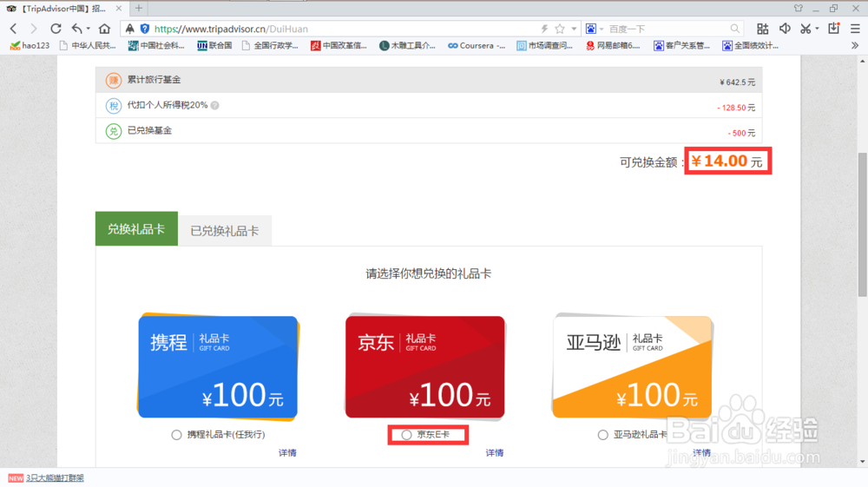Open the 中国改革信 bookmark
This screenshot has width=868, height=487.
tap(339, 45)
